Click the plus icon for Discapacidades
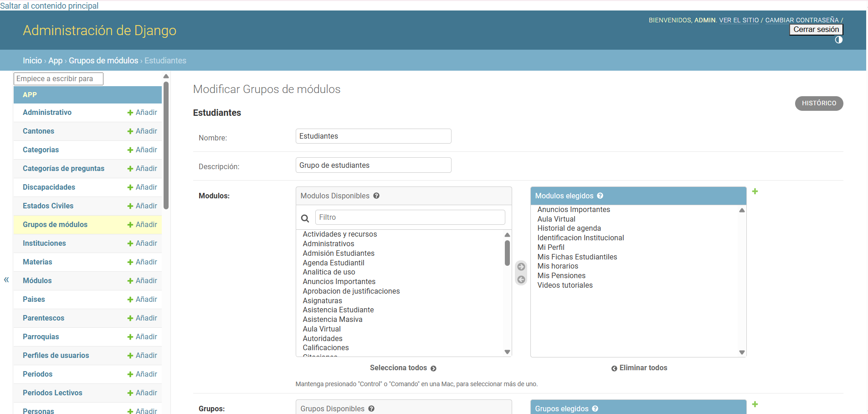Image resolution: width=868 pixels, height=414 pixels. (130, 187)
